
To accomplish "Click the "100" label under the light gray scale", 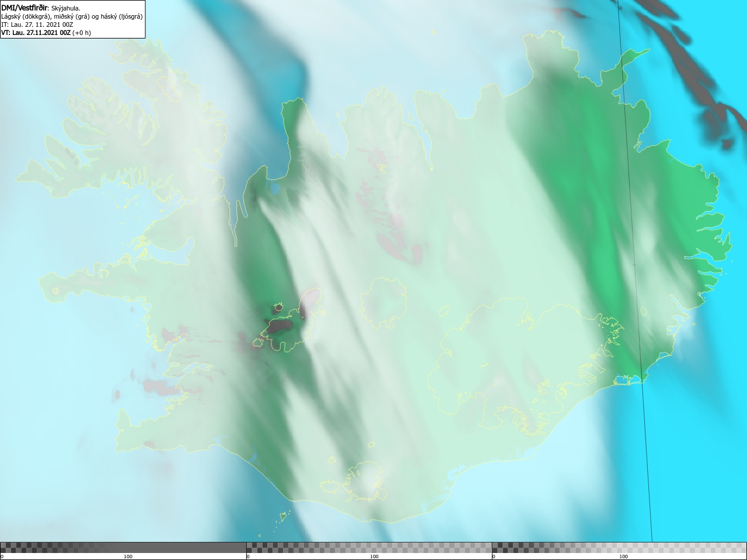I will [x=623, y=556].
